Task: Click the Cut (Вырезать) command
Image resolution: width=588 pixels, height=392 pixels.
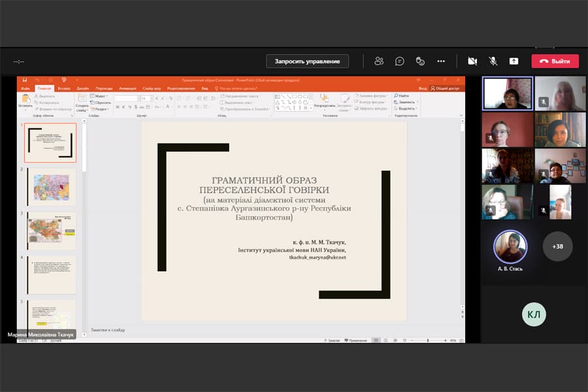Action: tap(44, 97)
